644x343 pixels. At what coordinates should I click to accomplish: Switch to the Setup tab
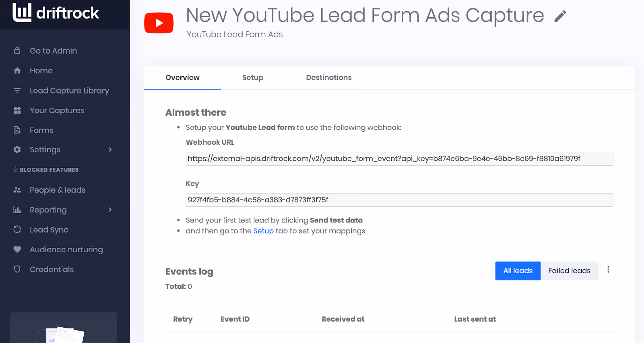tap(253, 77)
